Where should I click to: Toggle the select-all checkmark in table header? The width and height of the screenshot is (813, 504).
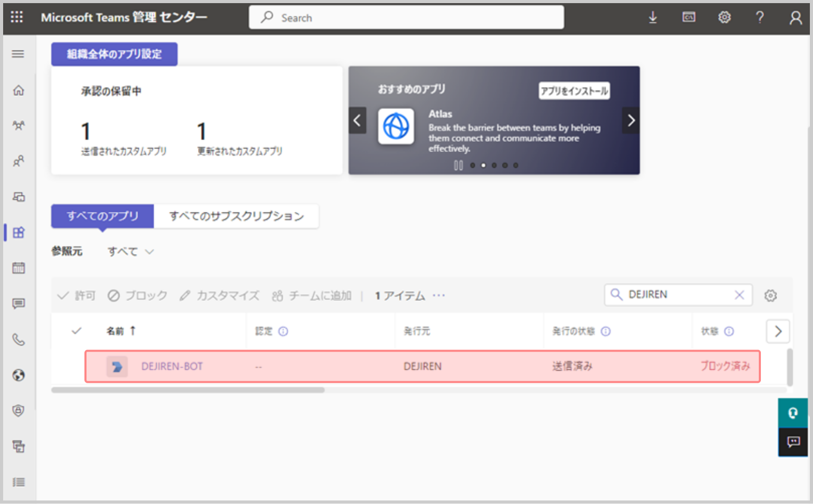coord(77,331)
